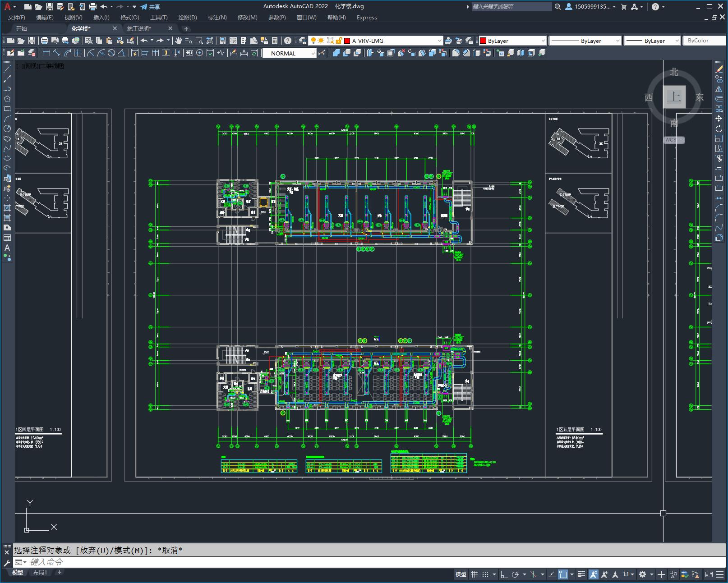Image resolution: width=728 pixels, height=583 pixels.
Task: Switch to the 施工说明* drawing tab
Action: coord(139,28)
